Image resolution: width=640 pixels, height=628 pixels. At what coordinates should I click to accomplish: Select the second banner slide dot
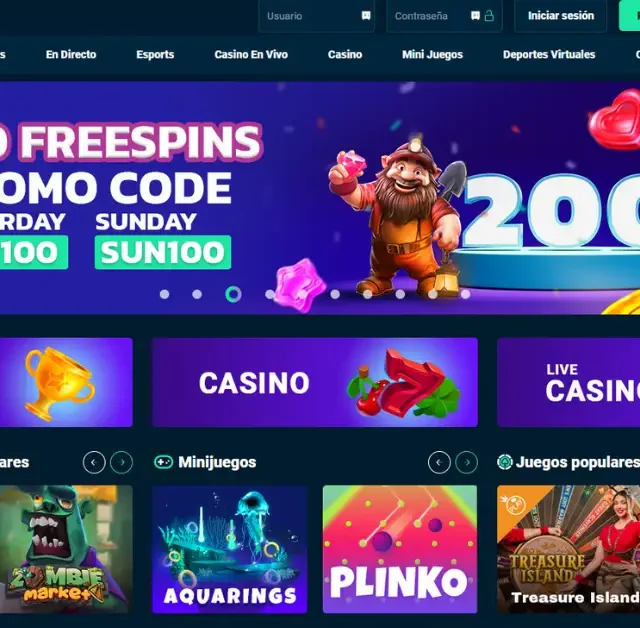197,294
